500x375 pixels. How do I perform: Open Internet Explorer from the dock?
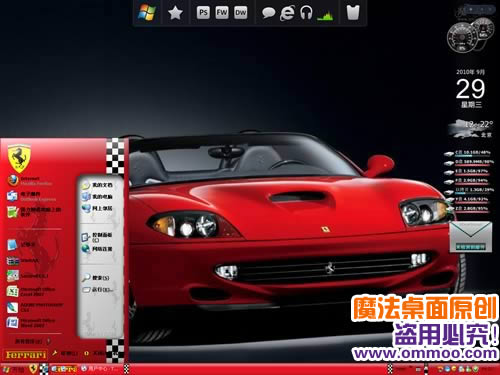click(287, 13)
